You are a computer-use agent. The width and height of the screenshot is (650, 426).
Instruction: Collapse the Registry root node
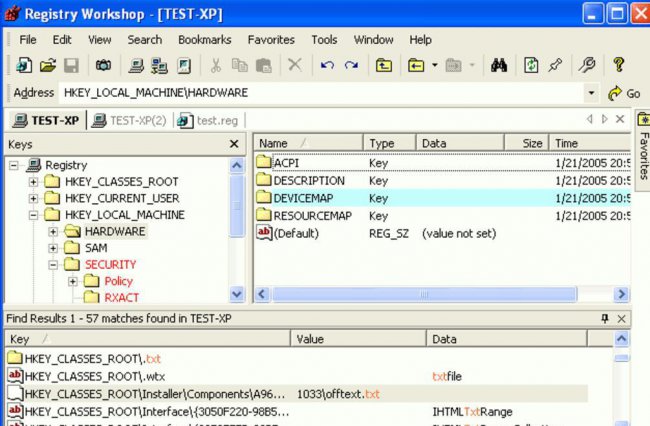pos(14,165)
